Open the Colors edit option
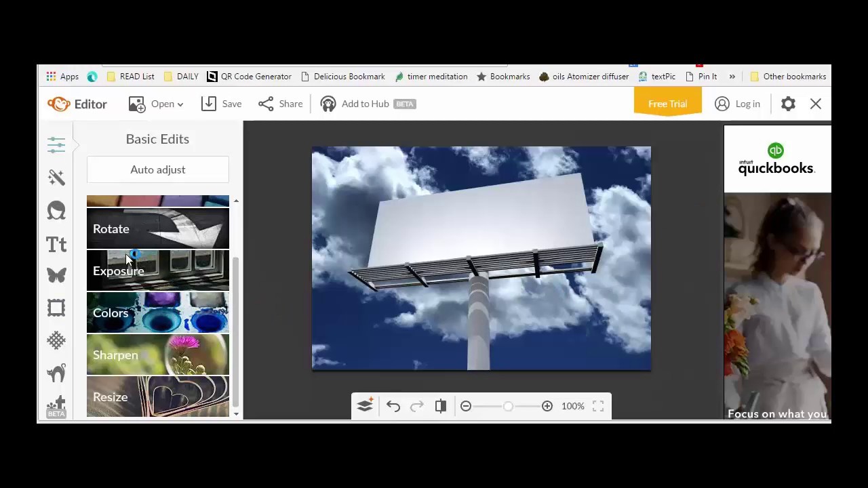The width and height of the screenshot is (868, 488). tap(158, 312)
